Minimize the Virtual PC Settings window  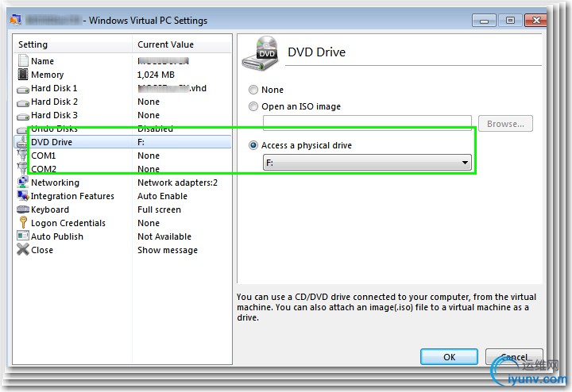[x=484, y=21]
